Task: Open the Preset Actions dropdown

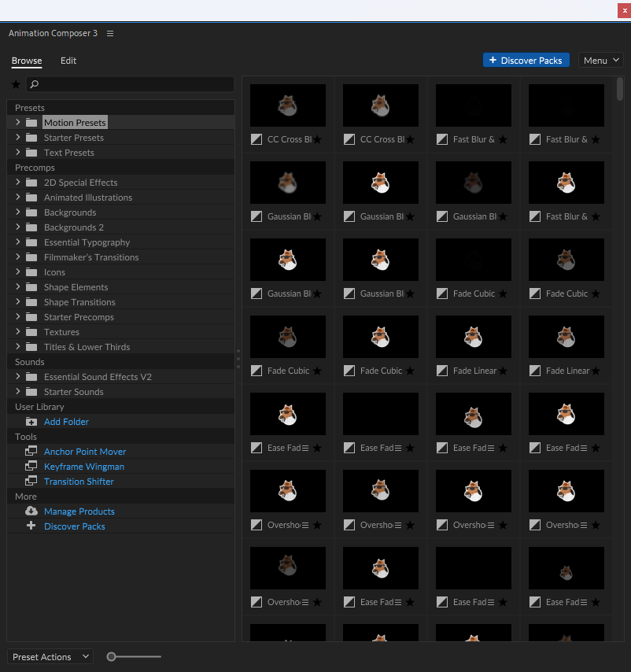Action: click(50, 656)
